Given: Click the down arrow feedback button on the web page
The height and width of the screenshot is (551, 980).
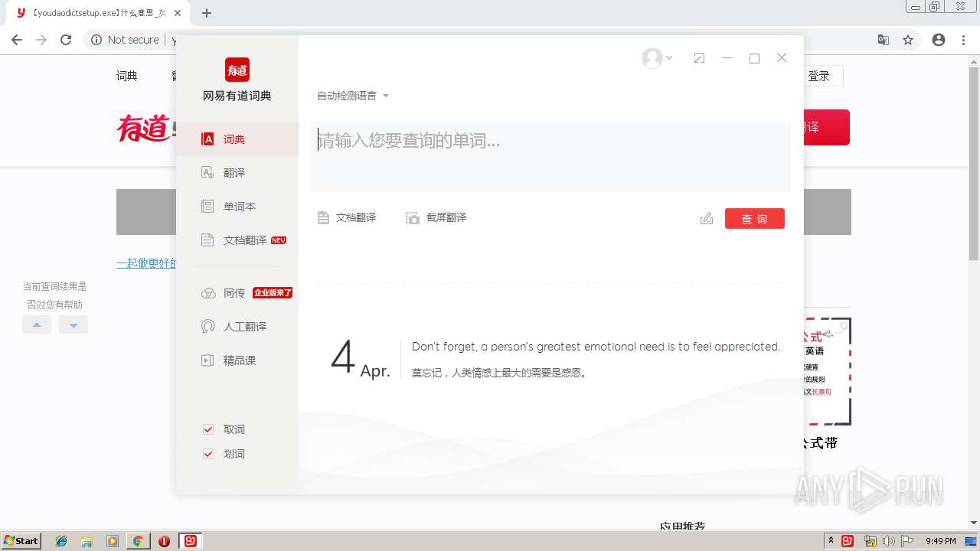Looking at the screenshot, I should click(x=73, y=324).
